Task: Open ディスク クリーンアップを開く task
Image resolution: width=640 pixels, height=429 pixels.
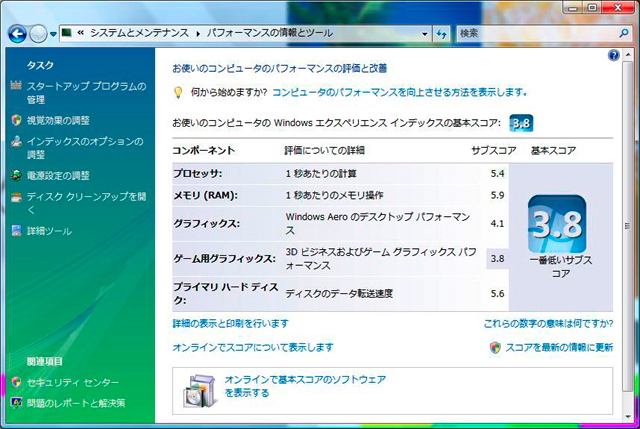Action: (86, 203)
